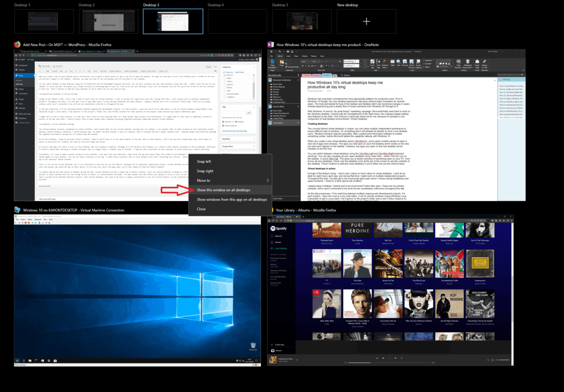The image size is (564, 392).
Task: Switch to the Desktop 2 thumbnail
Action: 108,21
